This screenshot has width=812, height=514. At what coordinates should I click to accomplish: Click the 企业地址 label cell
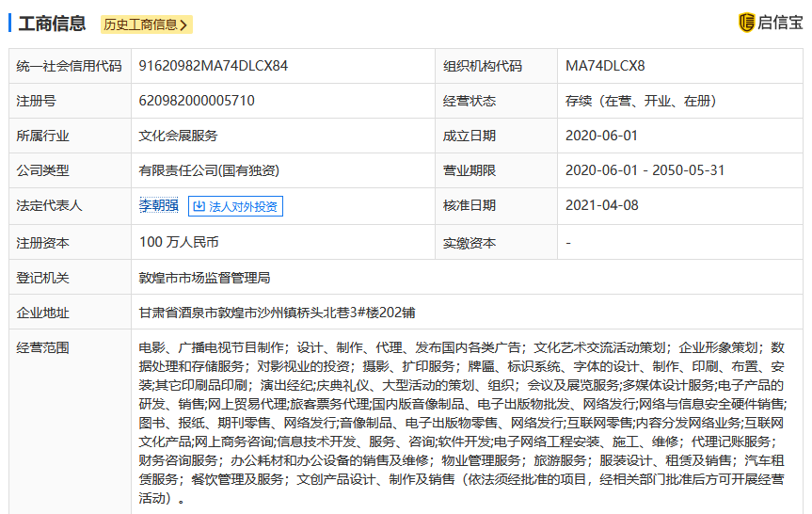70,313
